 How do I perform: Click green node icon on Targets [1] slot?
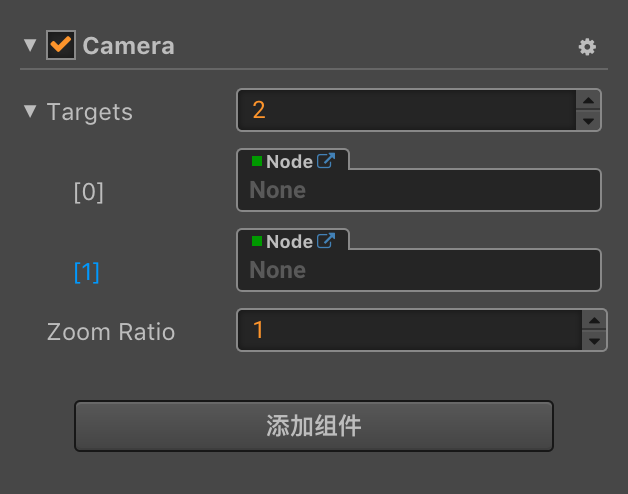click(257, 242)
